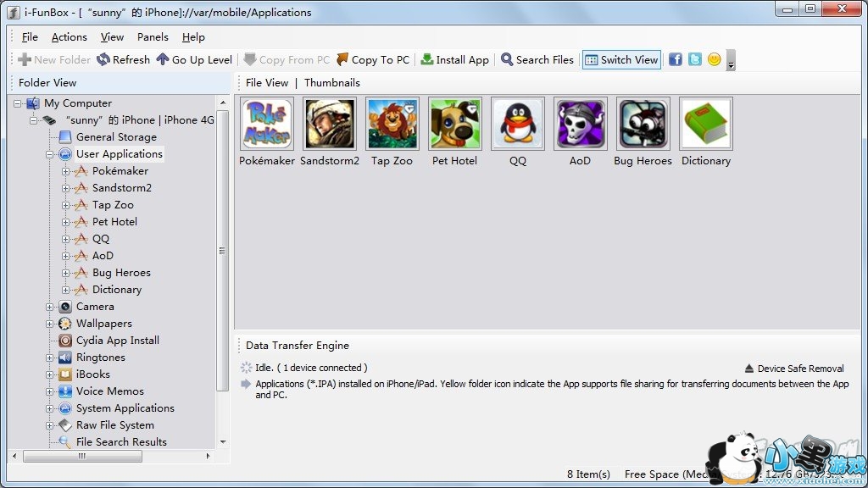Viewport: 868px width, 488px height.
Task: Click the Voice Memos icon
Action: coord(65,391)
